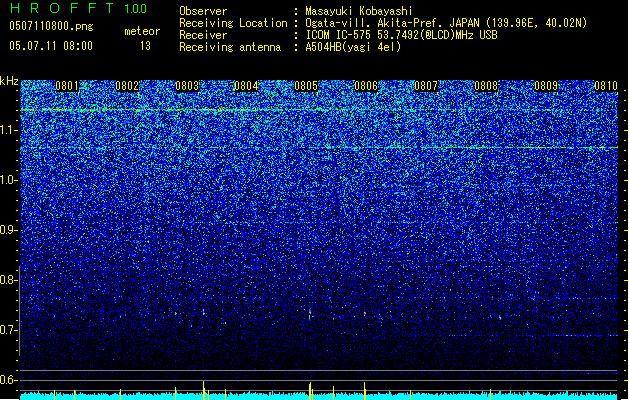Viewport: 629px width, 400px height.
Task: Click the 0.7 kHz axis label
Action: pyautogui.click(x=9, y=330)
